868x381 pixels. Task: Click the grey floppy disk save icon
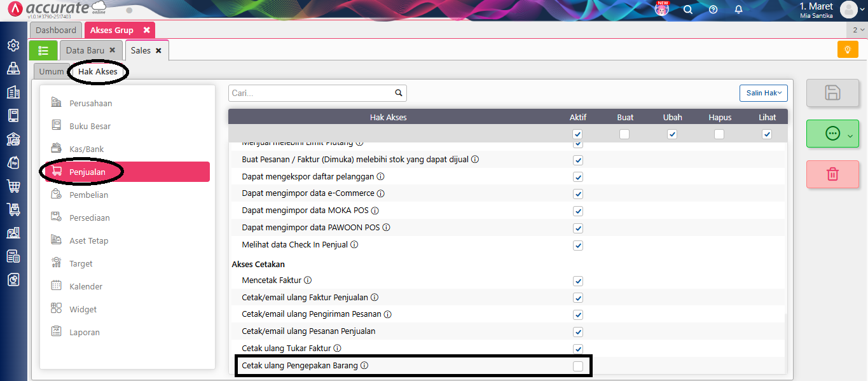(x=832, y=93)
